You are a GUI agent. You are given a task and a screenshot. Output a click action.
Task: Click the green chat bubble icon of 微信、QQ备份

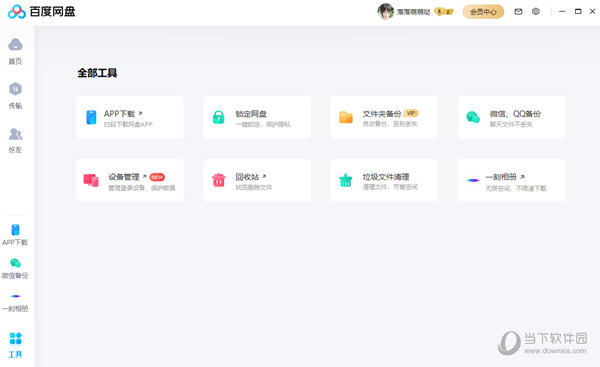[473, 117]
